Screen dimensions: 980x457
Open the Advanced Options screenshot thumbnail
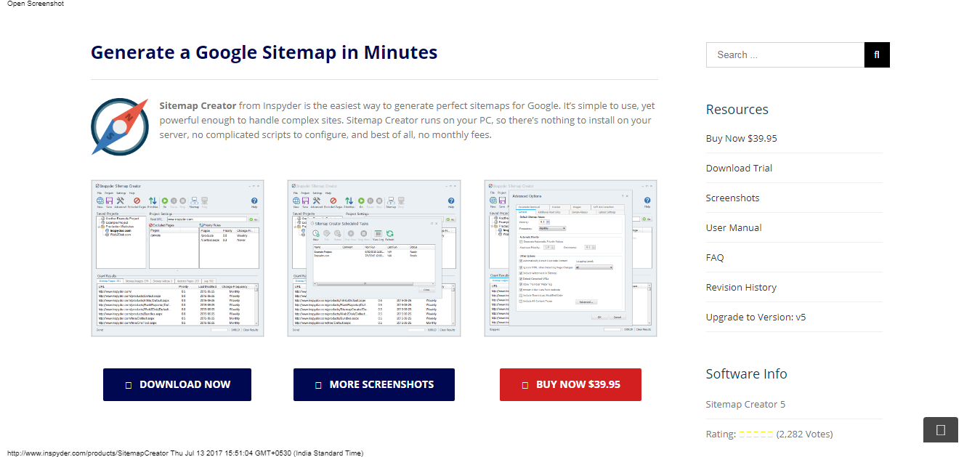pos(570,258)
